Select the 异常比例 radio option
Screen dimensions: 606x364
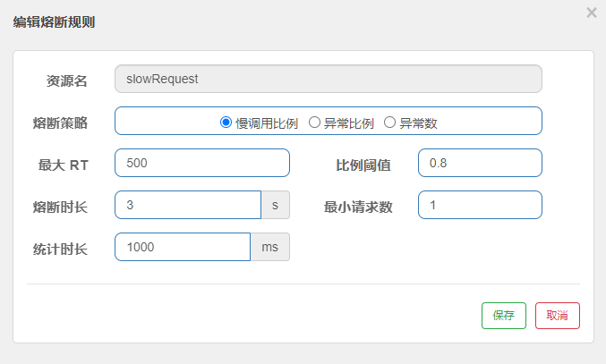314,123
